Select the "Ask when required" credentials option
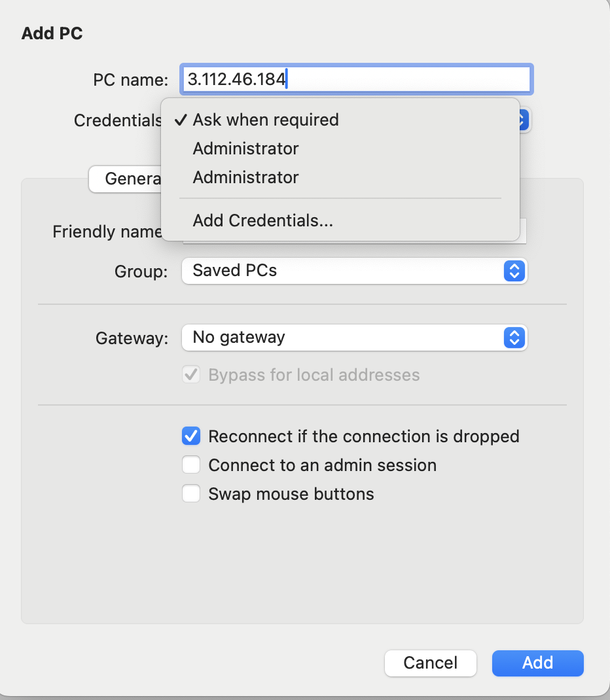 click(266, 120)
